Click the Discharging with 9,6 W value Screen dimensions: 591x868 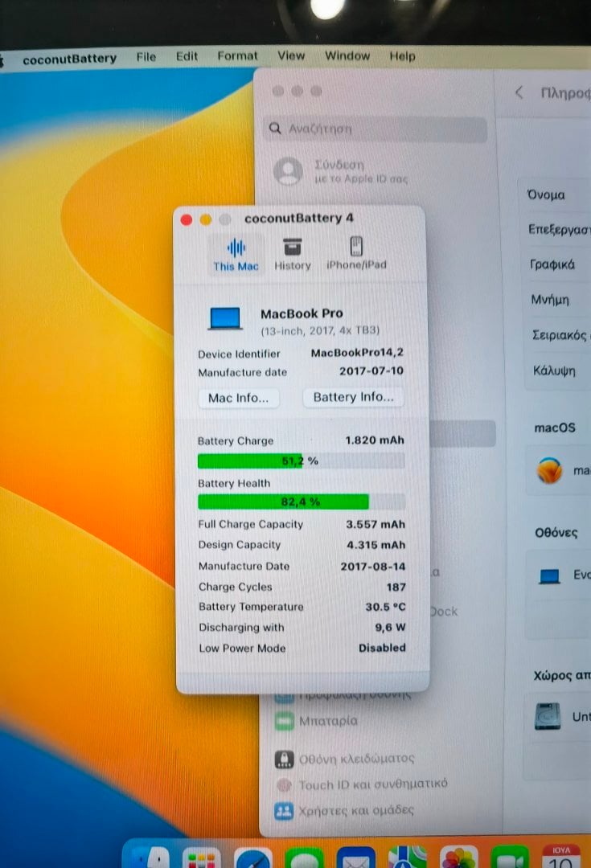tap(390, 627)
